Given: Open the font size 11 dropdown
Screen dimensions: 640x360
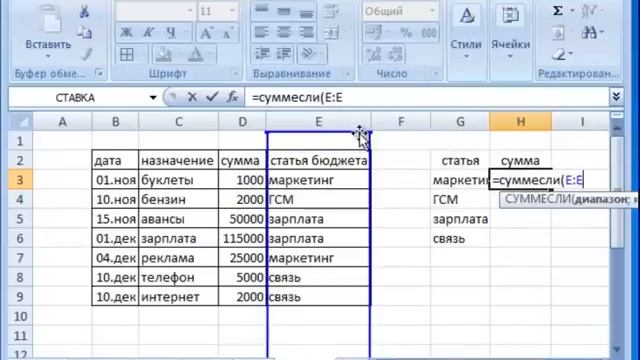Looking at the screenshot, I should 232,11.
